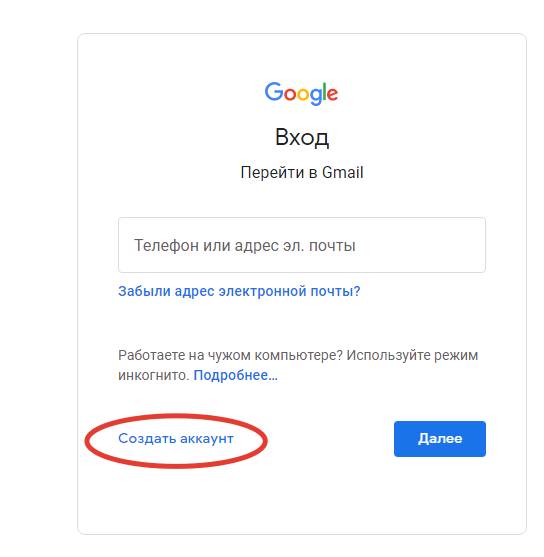The image size is (544, 557).
Task: Click the 'Вход' heading
Action: click(x=302, y=137)
